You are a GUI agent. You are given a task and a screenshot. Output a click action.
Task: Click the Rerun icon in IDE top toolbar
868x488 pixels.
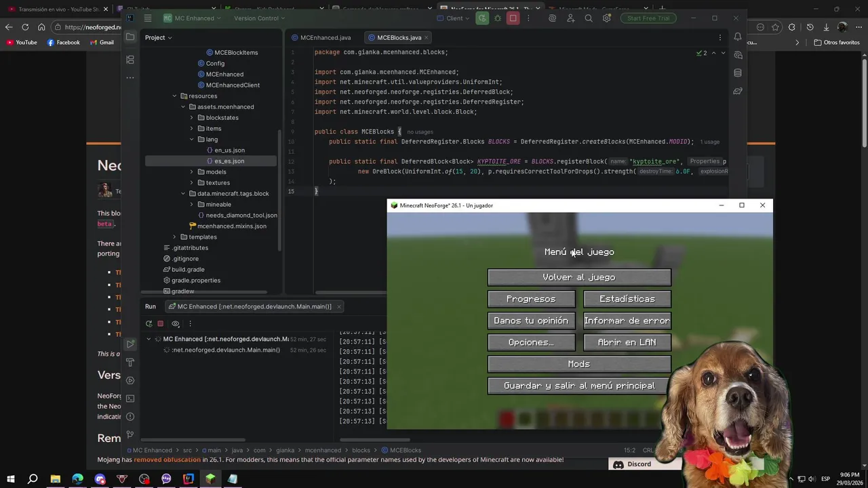click(482, 18)
